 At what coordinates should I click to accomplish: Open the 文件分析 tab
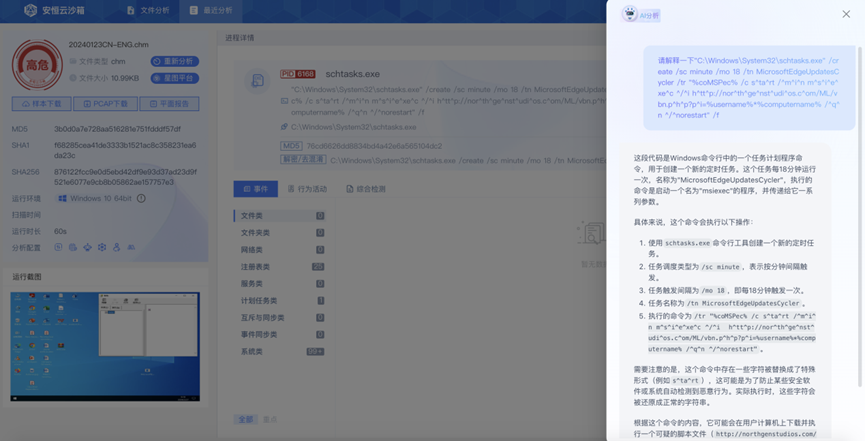152,11
